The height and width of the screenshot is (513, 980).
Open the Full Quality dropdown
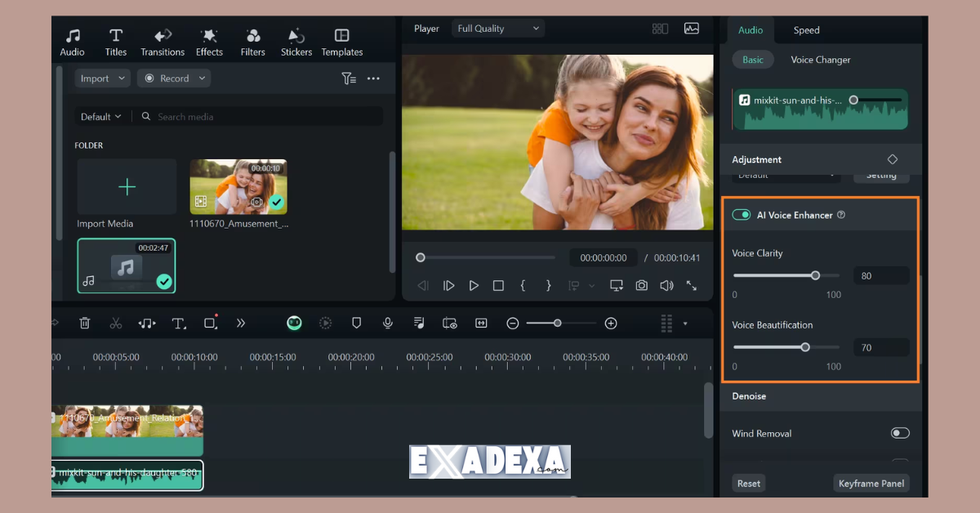[x=497, y=28]
